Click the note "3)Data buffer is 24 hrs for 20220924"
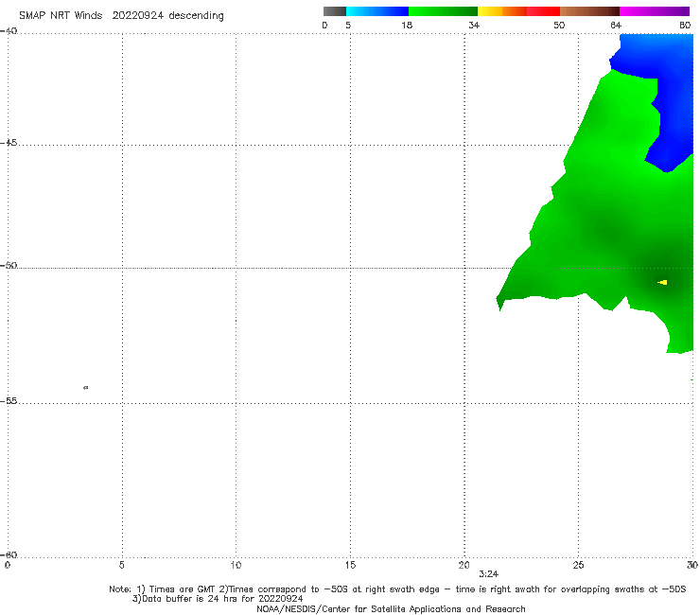Viewport: 700px width, 615px height. [x=218, y=599]
